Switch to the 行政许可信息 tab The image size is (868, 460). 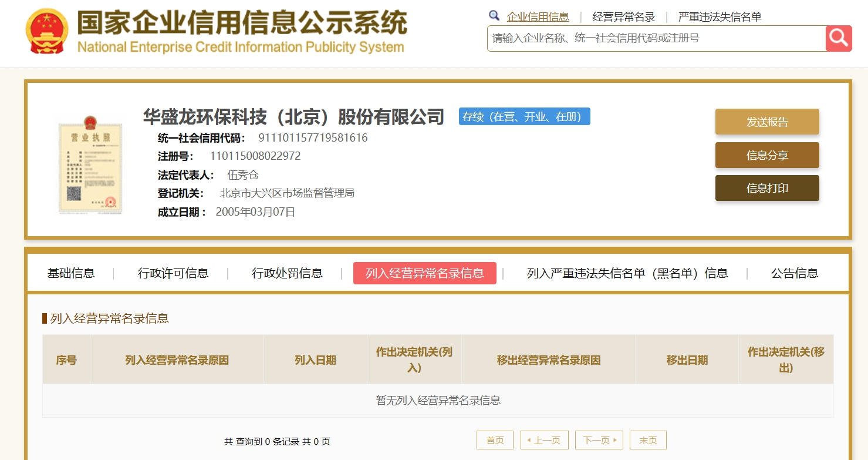pos(173,273)
